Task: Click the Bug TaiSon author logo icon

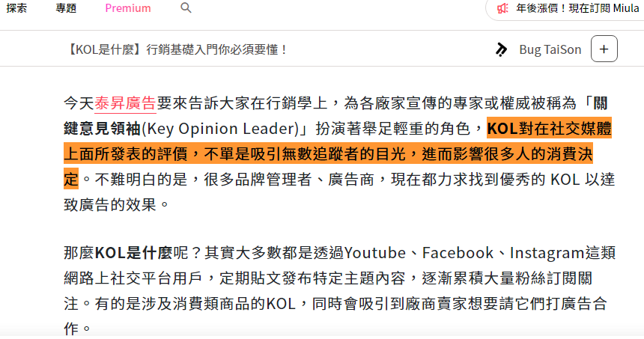Action: coord(501,49)
